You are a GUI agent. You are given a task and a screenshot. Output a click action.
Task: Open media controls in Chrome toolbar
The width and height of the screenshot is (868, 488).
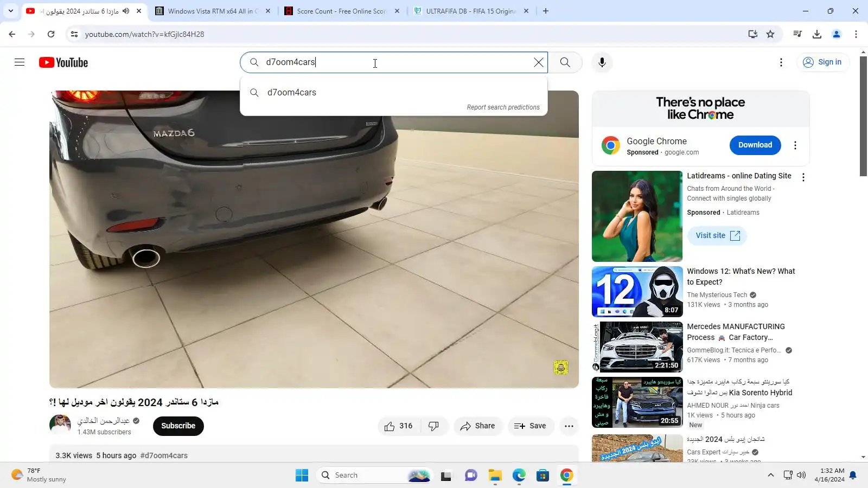tap(797, 34)
